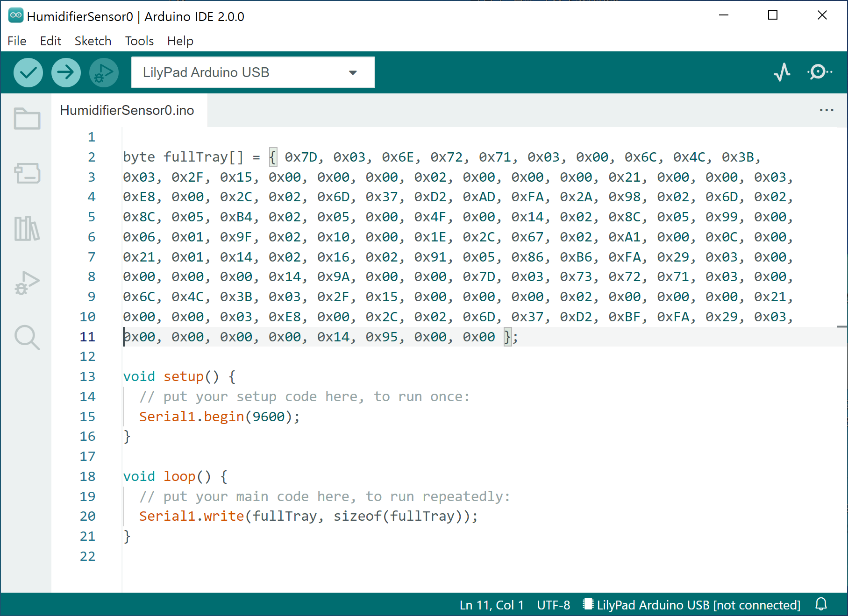The height and width of the screenshot is (616, 848).
Task: Click the UTF-8 encoding indicator
Action: tap(554, 605)
